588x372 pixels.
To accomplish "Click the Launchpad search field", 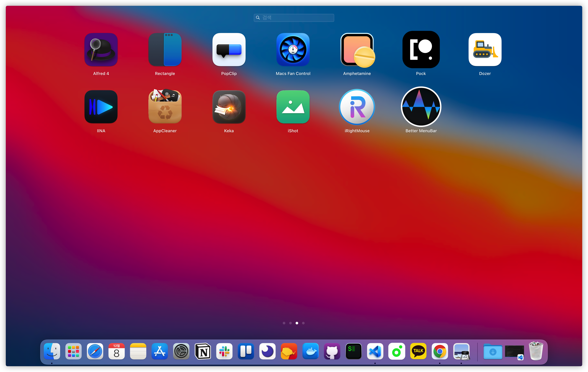I will [294, 18].
